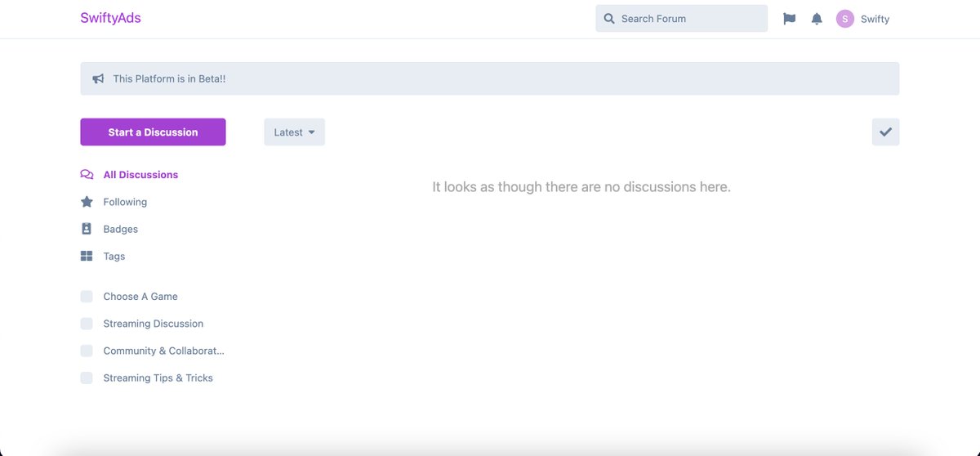Screen dimensions: 980x456
Task: Open the notifications bell
Action: (x=817, y=19)
